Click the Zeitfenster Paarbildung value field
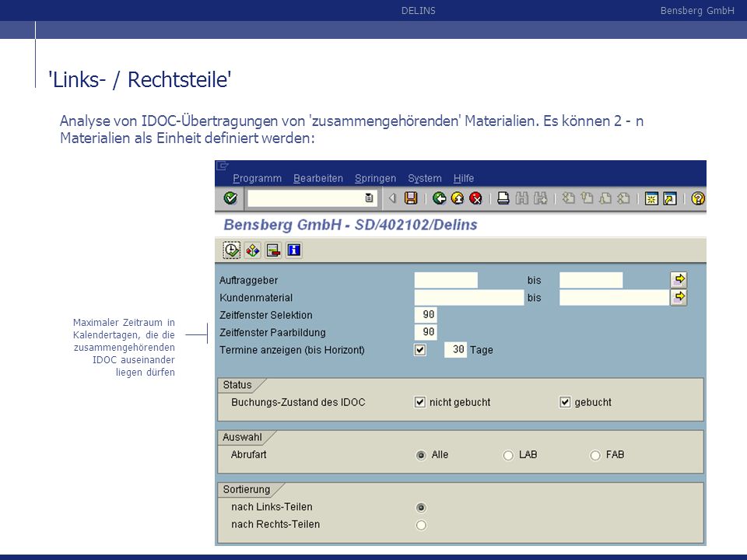The width and height of the screenshot is (747, 560). [426, 332]
